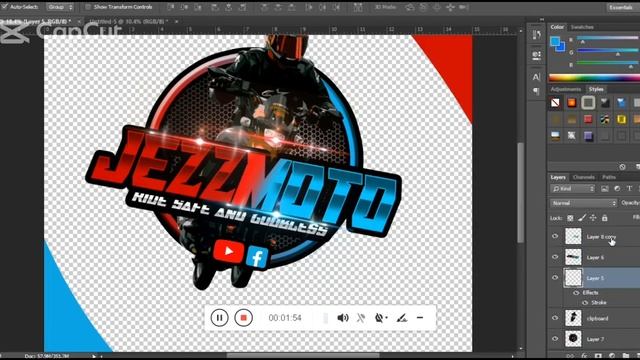This screenshot has width=640, height=360.
Task: Filter layers by type layer T icon
Action: click(x=629, y=189)
